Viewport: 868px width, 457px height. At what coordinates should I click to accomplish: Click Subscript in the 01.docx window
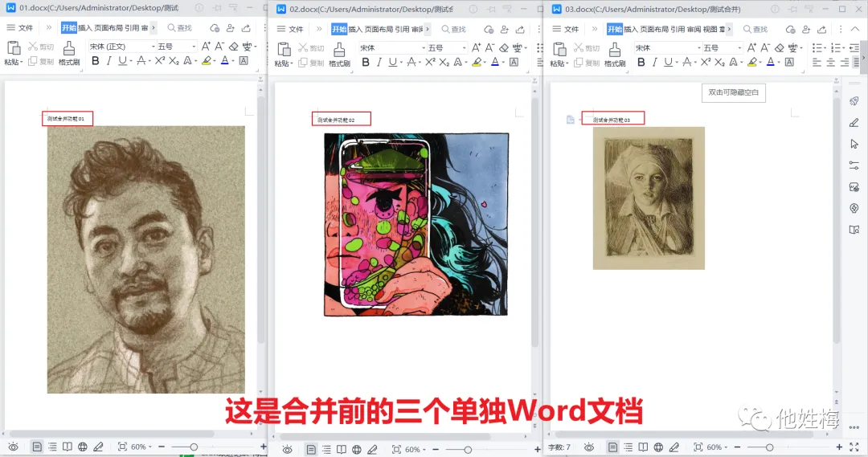[174, 61]
